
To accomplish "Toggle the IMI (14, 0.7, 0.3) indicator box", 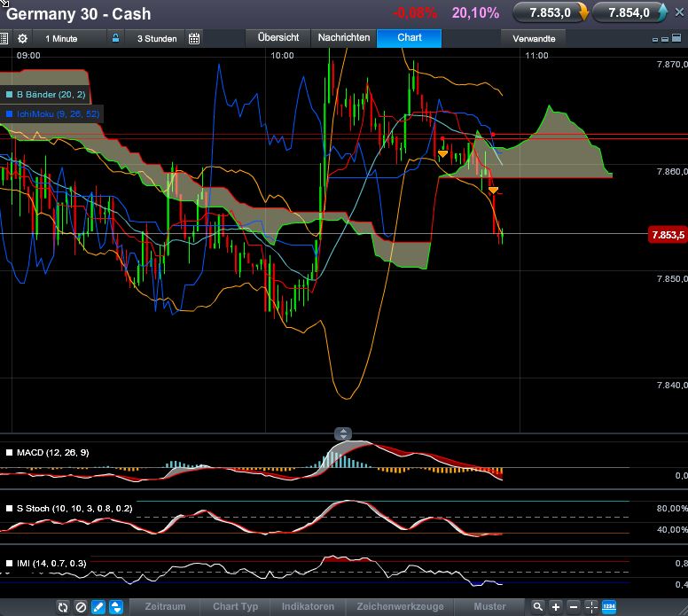I will 10,564.
